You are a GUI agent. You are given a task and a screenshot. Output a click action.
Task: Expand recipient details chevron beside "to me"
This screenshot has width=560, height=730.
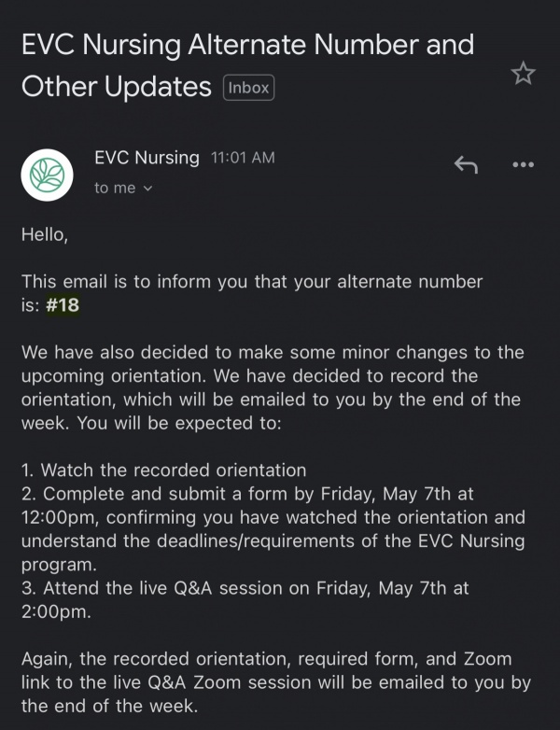coord(147,189)
